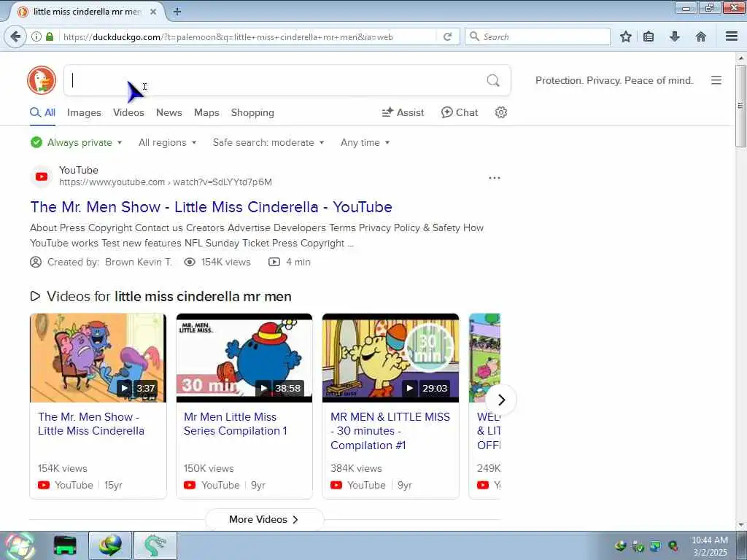Click the browser back arrow button
Viewport: 747px width, 560px height.
click(x=15, y=36)
